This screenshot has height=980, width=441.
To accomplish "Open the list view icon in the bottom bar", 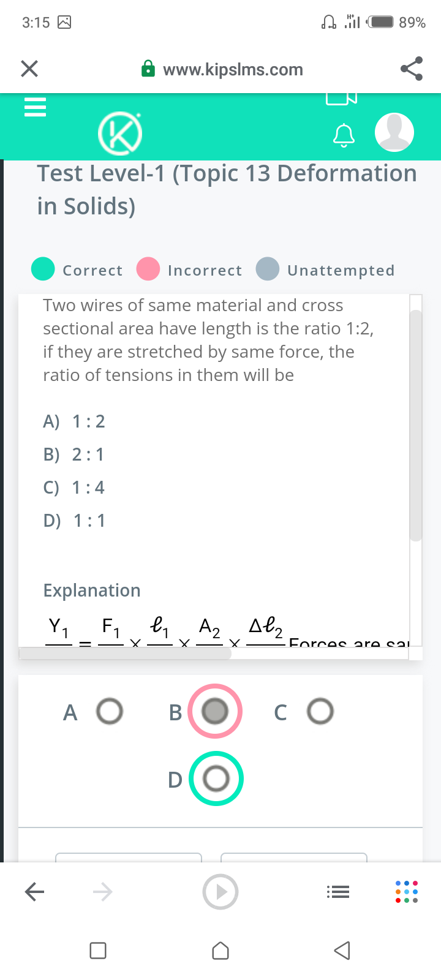I will 337,892.
